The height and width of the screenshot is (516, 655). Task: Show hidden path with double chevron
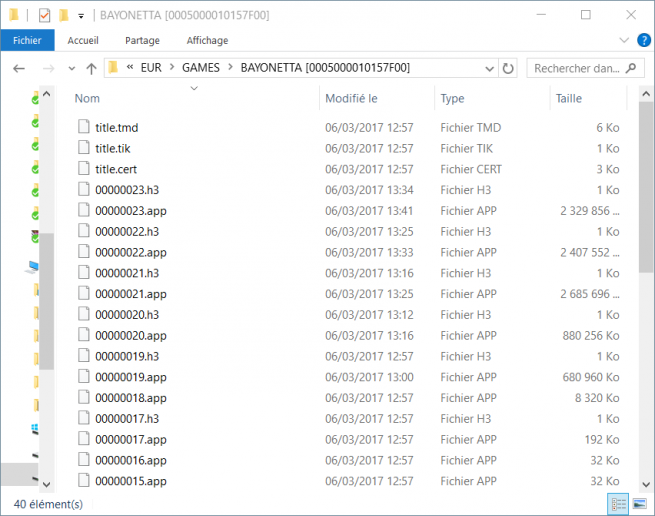pyautogui.click(x=130, y=67)
